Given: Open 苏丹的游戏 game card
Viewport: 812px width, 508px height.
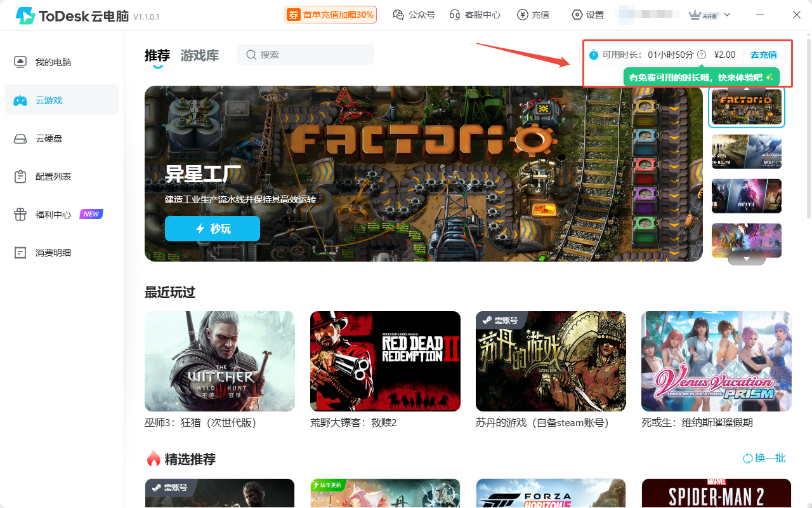Looking at the screenshot, I should click(x=551, y=361).
